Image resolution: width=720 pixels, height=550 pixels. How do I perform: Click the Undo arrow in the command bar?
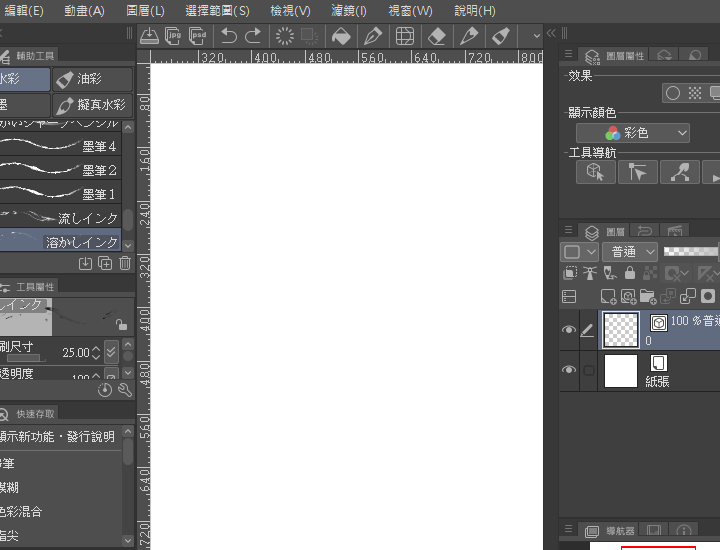(x=229, y=36)
